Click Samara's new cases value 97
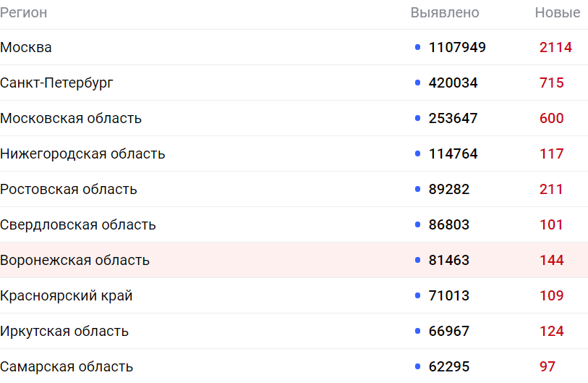The height and width of the screenshot is (383, 588). point(547,366)
